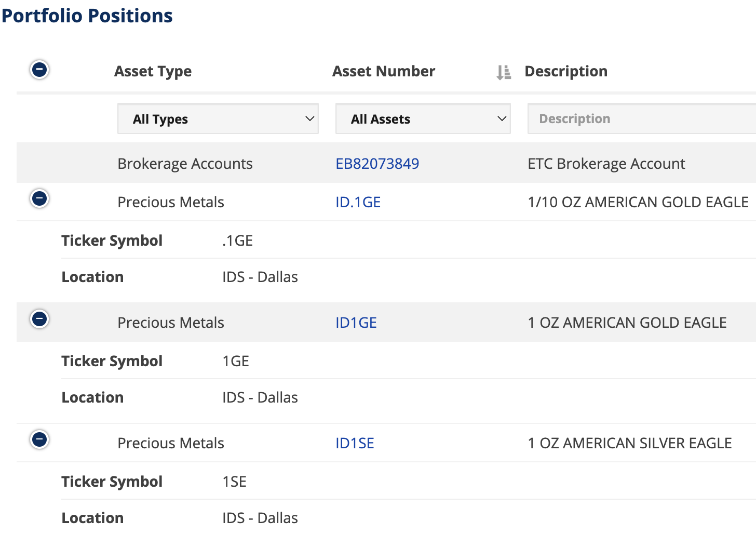This screenshot has height=534, width=756.
Task: Click the Asset Type column header
Action: coord(153,71)
